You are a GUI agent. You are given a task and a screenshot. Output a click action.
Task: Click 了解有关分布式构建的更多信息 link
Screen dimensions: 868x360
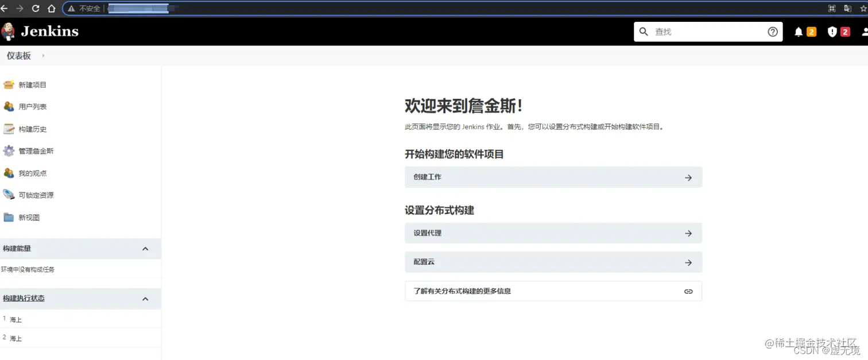(553, 291)
